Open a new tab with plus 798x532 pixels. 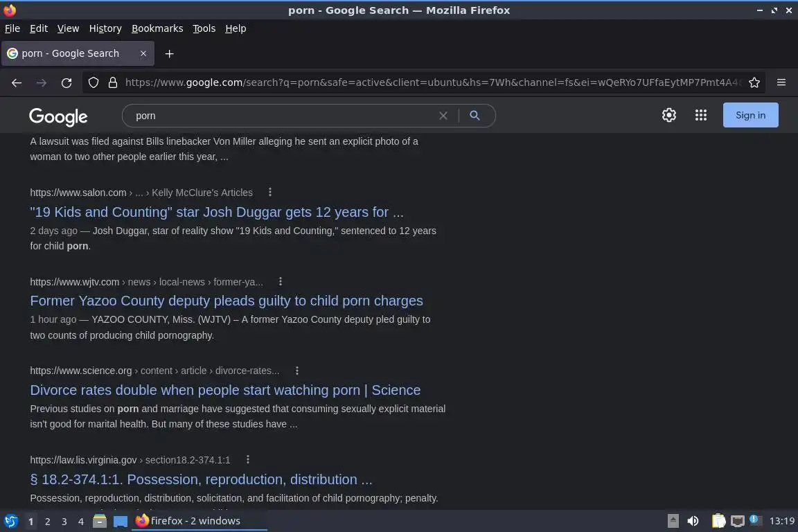point(170,54)
